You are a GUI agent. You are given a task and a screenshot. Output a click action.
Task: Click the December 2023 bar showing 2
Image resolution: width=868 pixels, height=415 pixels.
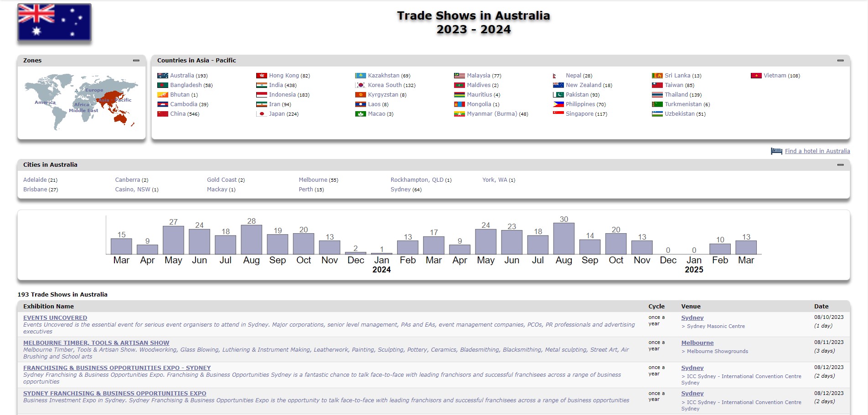click(x=356, y=253)
